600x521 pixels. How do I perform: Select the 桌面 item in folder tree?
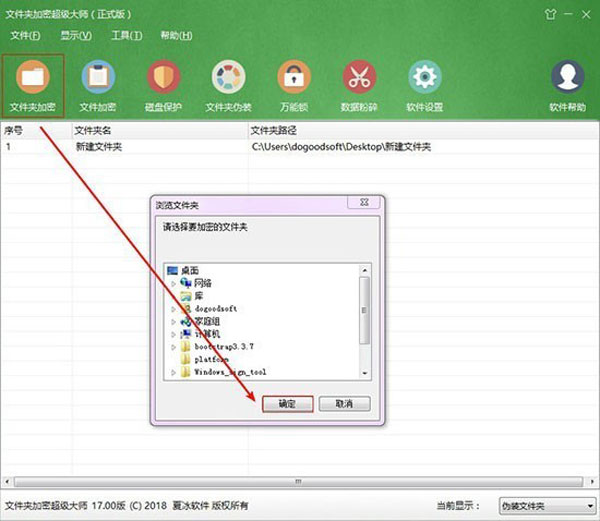pyautogui.click(x=188, y=270)
